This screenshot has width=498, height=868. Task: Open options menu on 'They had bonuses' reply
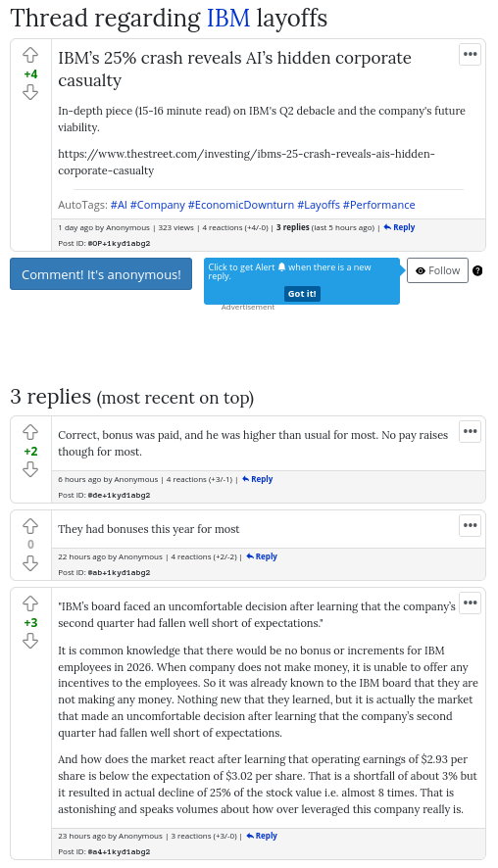(x=470, y=525)
